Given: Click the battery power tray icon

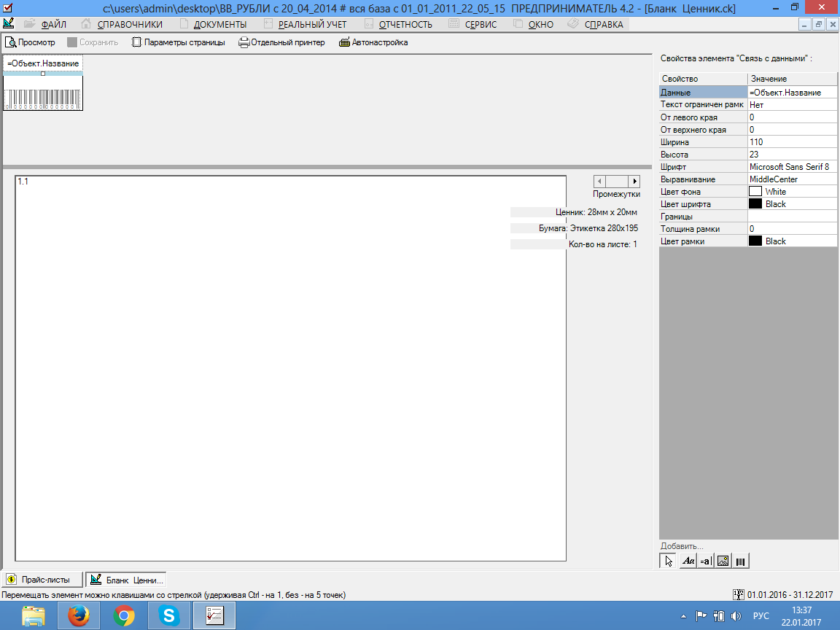Looking at the screenshot, I should pyautogui.click(x=719, y=616).
